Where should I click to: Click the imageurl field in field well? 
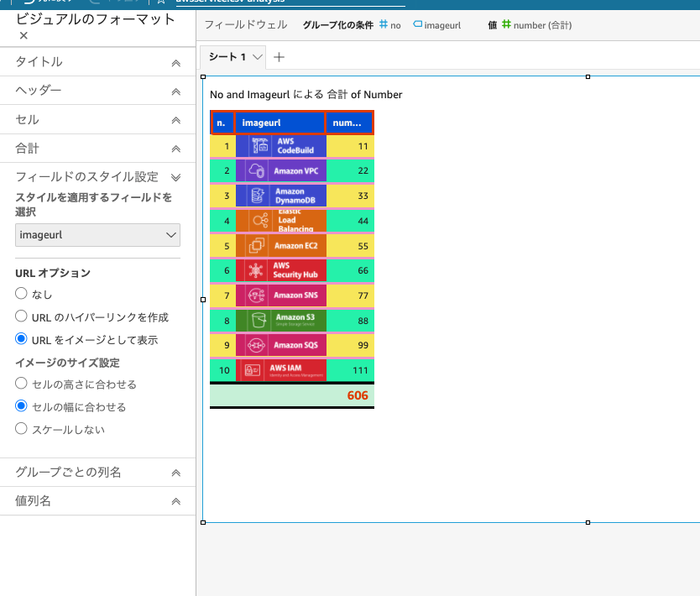click(x=437, y=25)
